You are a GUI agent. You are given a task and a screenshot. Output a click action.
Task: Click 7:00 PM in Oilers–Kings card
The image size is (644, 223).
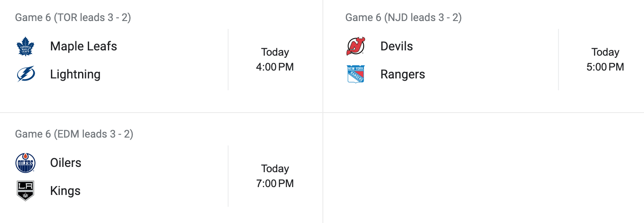(275, 184)
